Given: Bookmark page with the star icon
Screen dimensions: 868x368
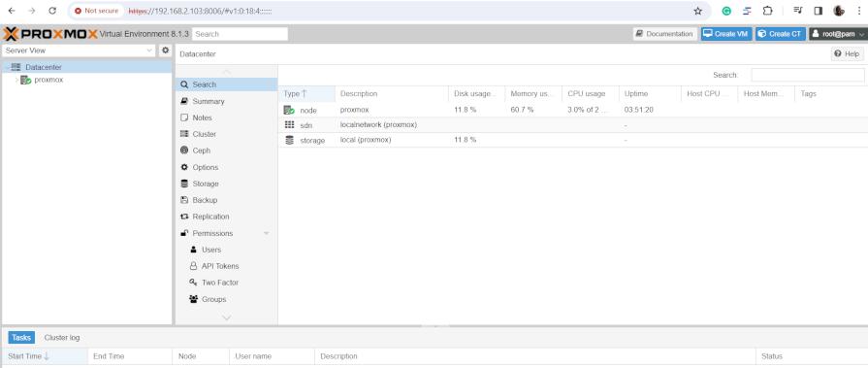Looking at the screenshot, I should (698, 11).
